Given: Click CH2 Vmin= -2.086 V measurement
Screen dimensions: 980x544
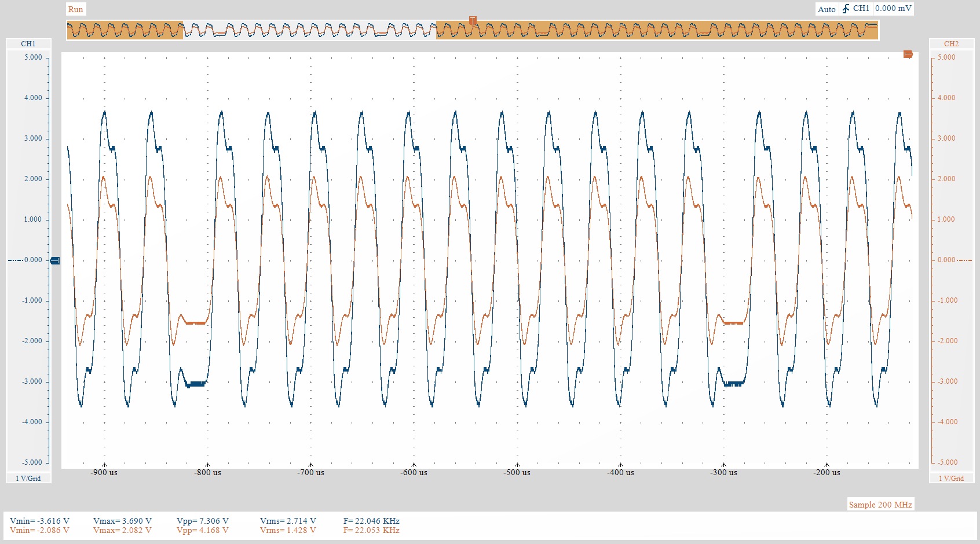Looking at the screenshot, I should pos(39,530).
